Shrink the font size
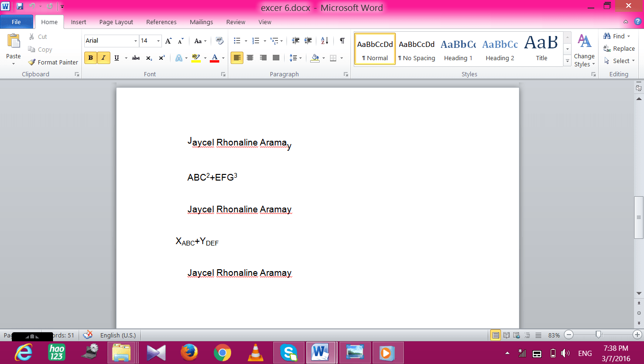This screenshot has height=364, width=644. coord(180,41)
